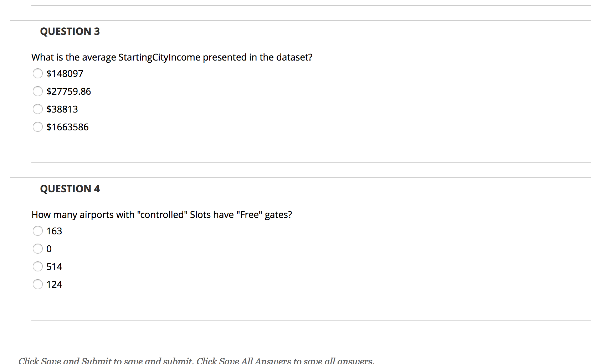Screen dimensions: 591x364
Task: Select the $148097 answer option
Action: click(38, 73)
